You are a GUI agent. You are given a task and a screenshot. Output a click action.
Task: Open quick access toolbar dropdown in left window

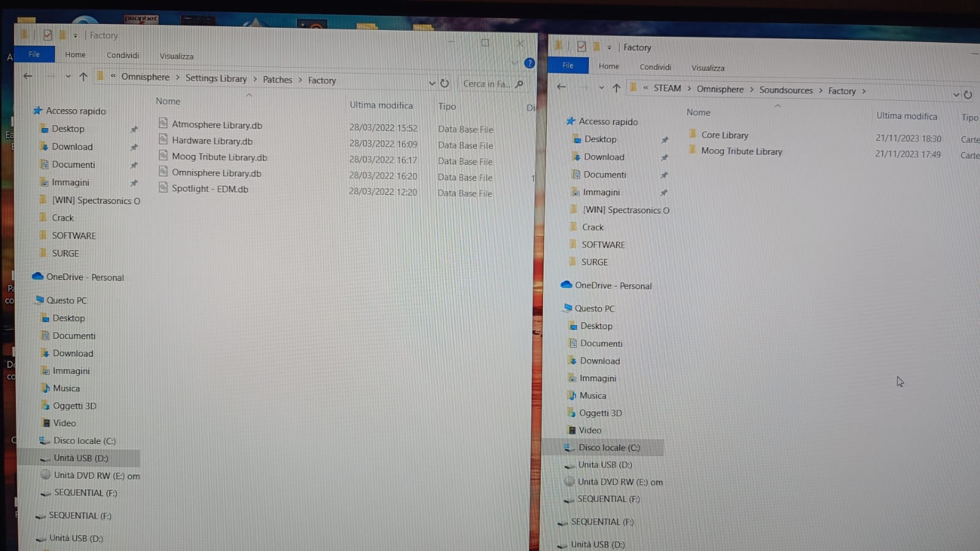pos(75,36)
